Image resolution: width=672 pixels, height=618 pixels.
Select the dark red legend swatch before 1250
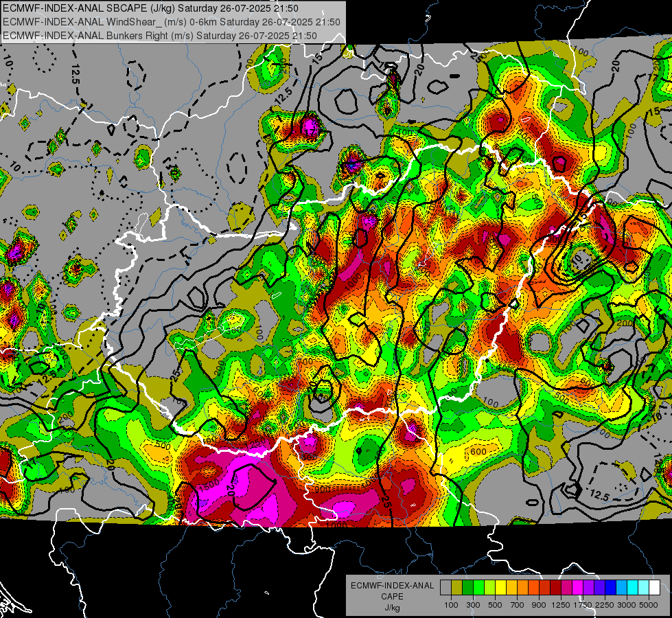coord(555,588)
